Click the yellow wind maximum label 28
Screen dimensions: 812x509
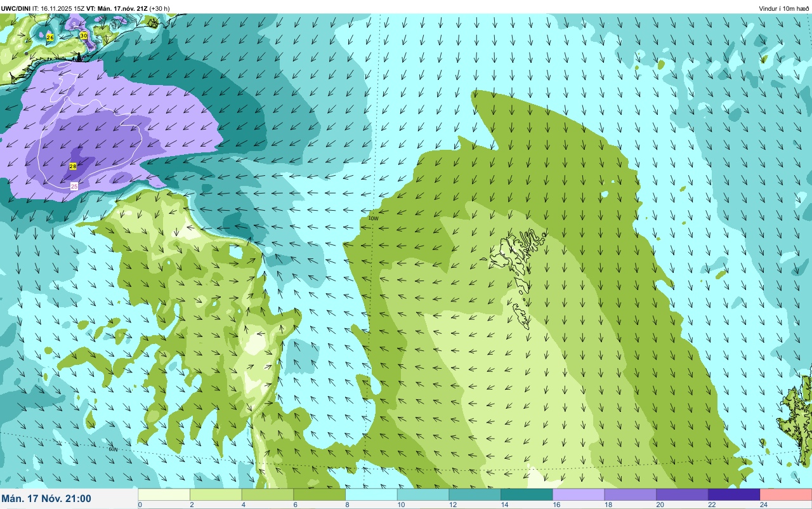[x=73, y=166]
